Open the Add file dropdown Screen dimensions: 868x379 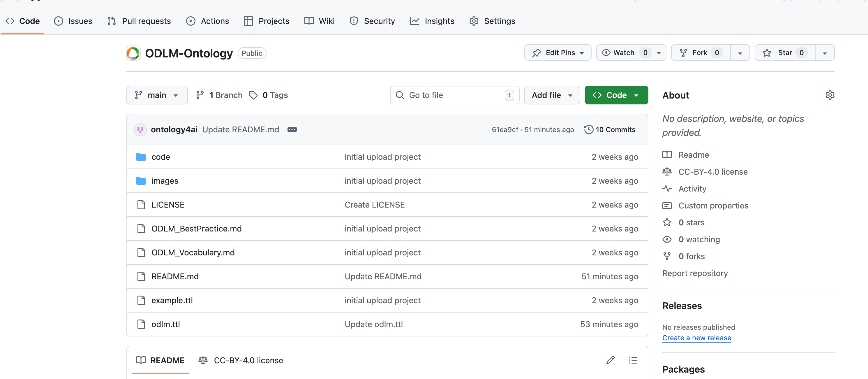[552, 95]
